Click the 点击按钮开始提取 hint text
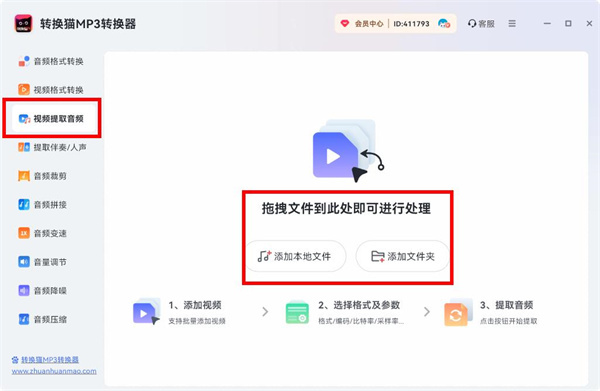The width and height of the screenshot is (600, 391). pyautogui.click(x=509, y=321)
